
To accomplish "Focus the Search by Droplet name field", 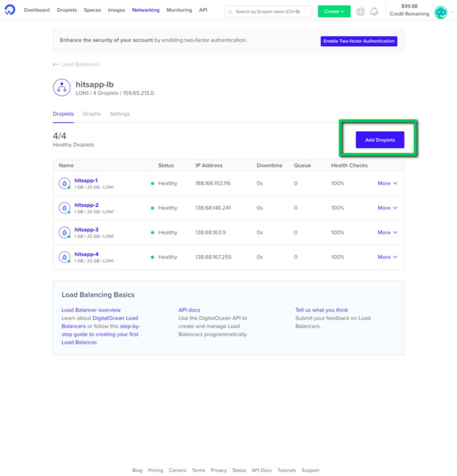I will [x=268, y=11].
